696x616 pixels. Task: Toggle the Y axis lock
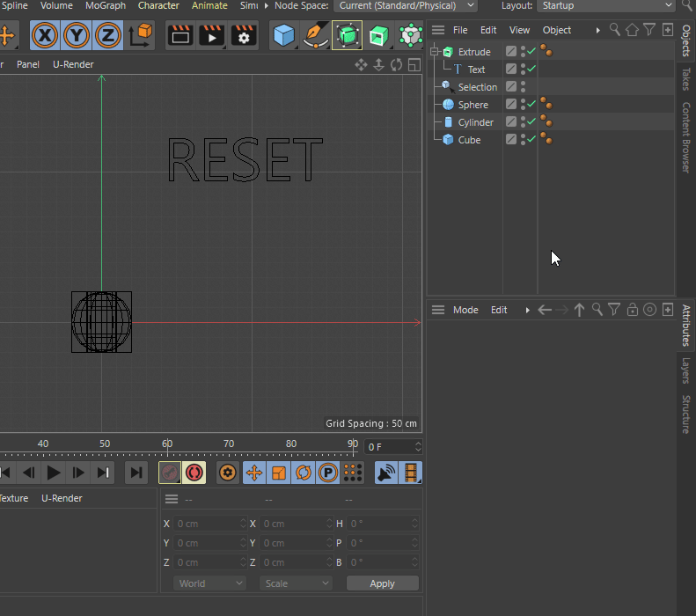(77, 35)
